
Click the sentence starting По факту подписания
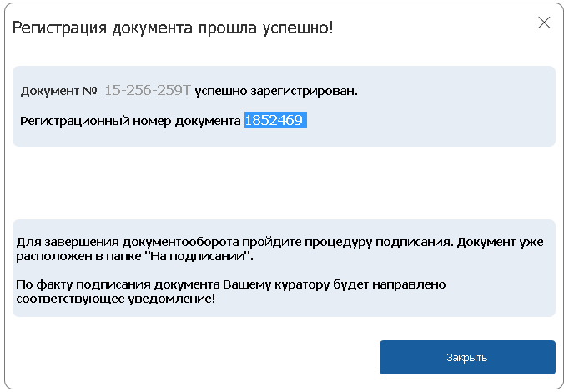[x=231, y=291]
